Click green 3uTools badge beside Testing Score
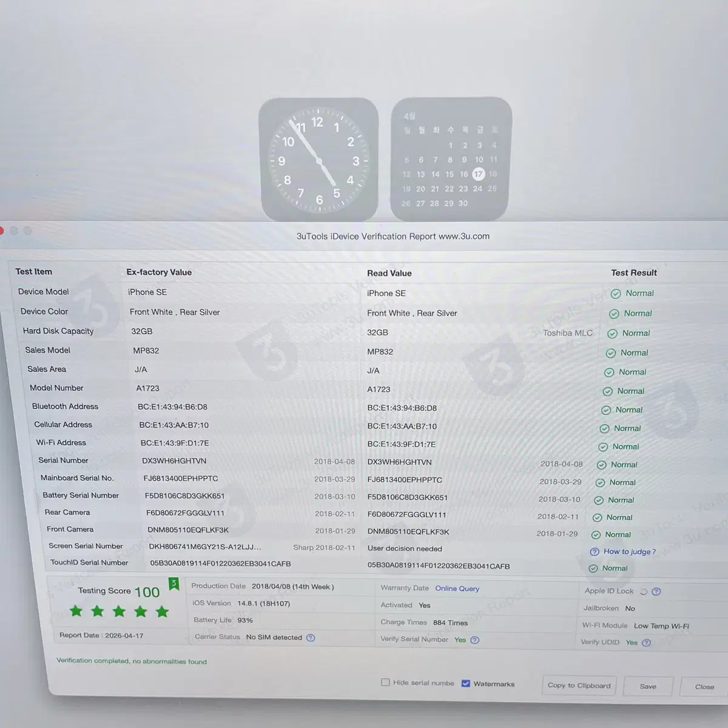 click(174, 584)
